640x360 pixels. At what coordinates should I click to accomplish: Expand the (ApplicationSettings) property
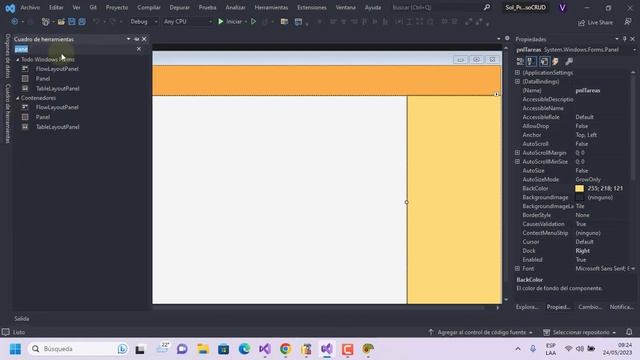(x=517, y=72)
